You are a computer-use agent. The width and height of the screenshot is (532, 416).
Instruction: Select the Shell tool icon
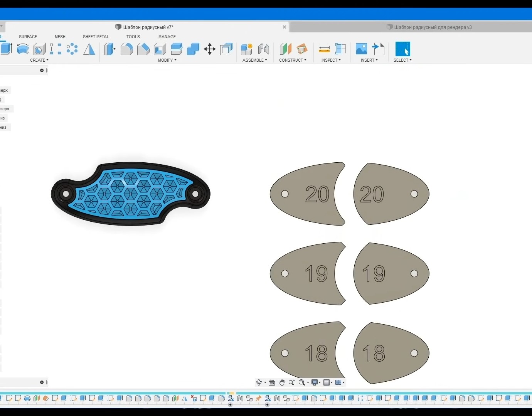tap(160, 49)
